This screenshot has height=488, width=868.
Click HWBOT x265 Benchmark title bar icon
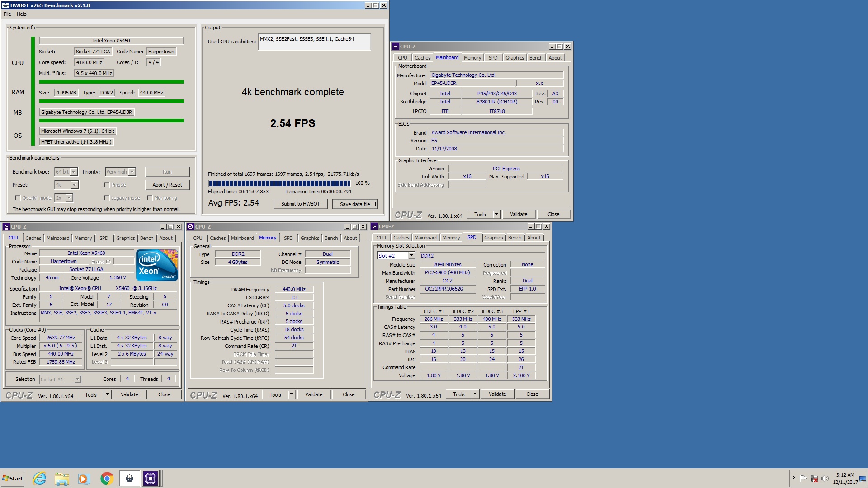(x=5, y=5)
